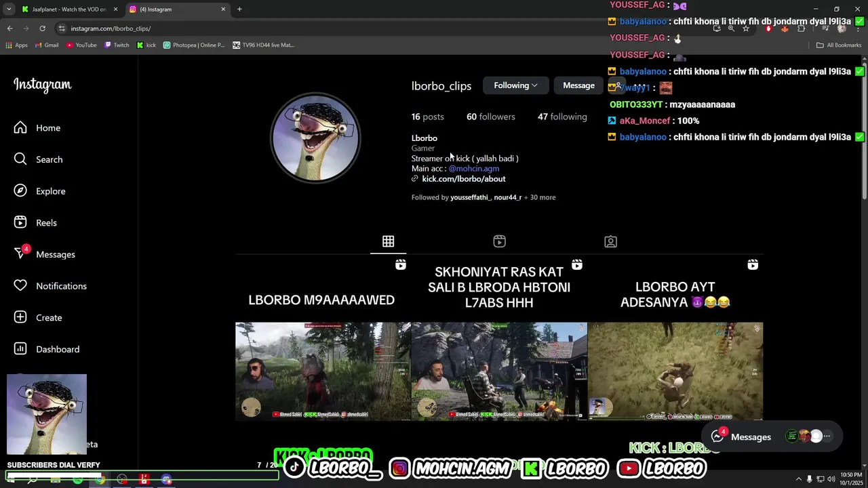
Task: Close the Instagram browser tab
Action: pos(223,9)
